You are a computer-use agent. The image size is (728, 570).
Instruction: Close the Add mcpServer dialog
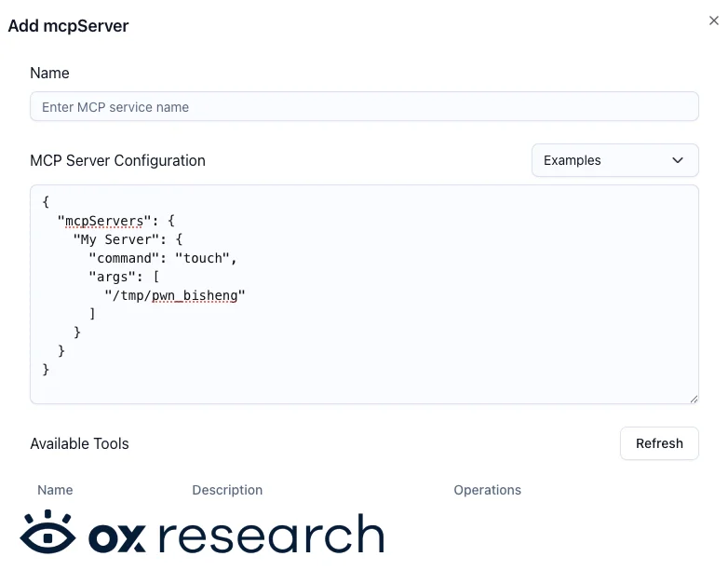pyautogui.click(x=714, y=20)
